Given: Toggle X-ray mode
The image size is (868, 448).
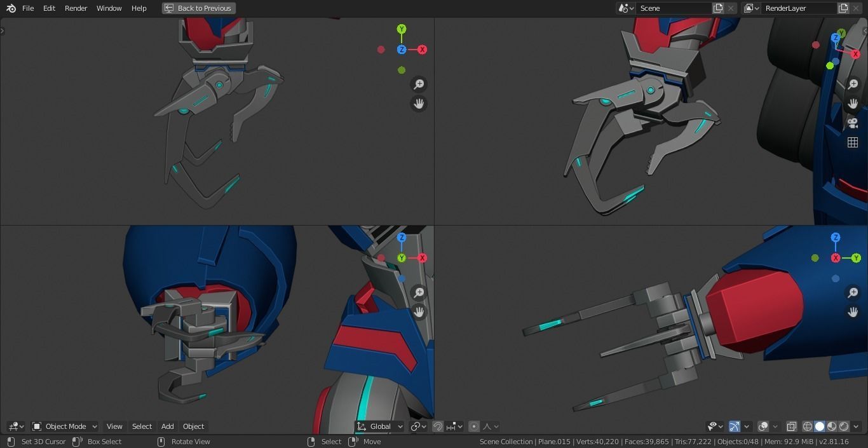Looking at the screenshot, I should point(792,426).
